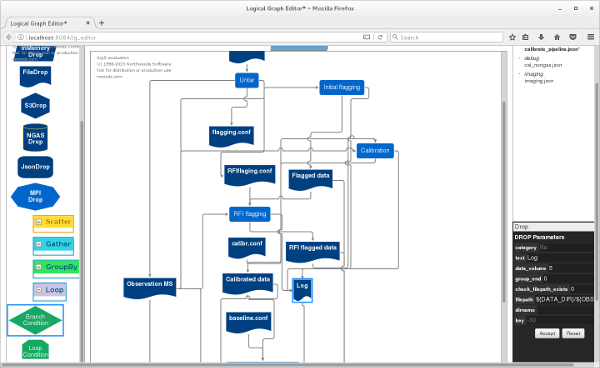
Task: Select the calibr.conf data node
Action: pyautogui.click(x=247, y=247)
